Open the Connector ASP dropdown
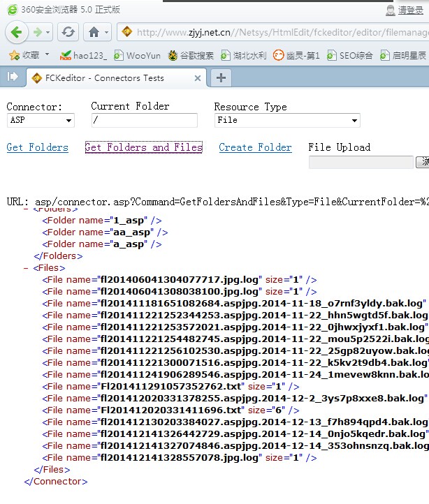The width and height of the screenshot is (429, 504). tap(41, 120)
